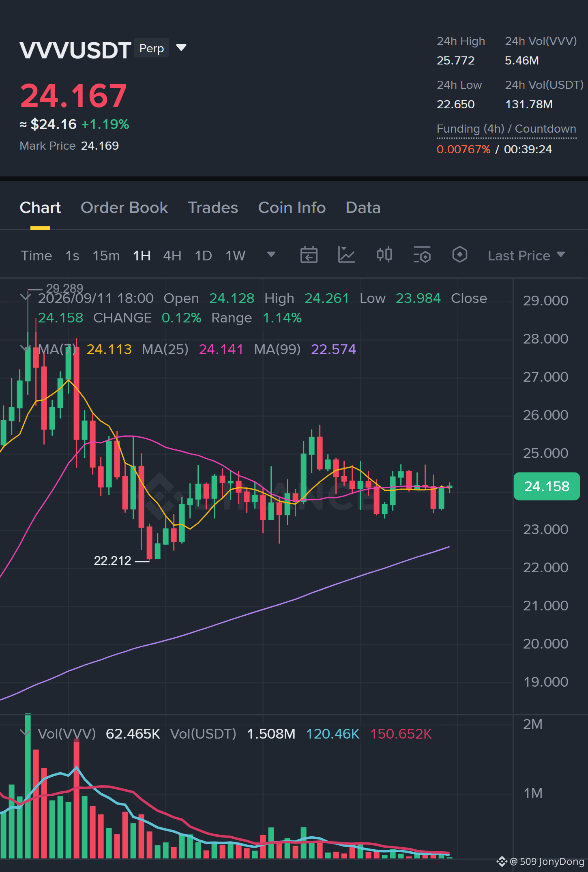Open the more time intervals dropdown arrow
Screen dimensions: 588x872
point(271,255)
